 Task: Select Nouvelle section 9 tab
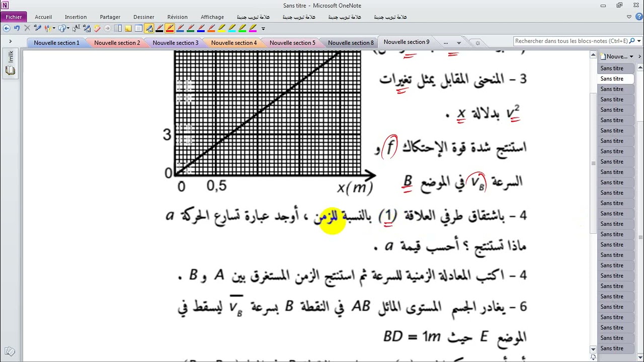[x=407, y=42]
